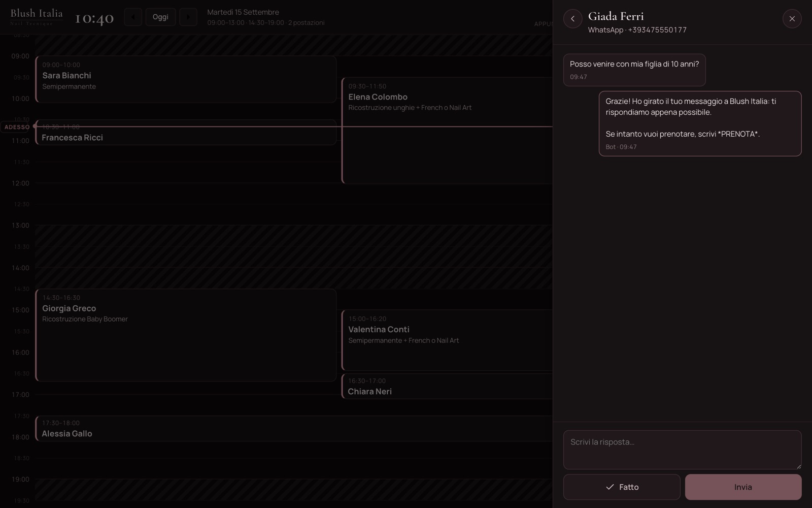Select the bot reply mentioning *PRENOTA*
The width and height of the screenshot is (812, 508).
[700, 123]
